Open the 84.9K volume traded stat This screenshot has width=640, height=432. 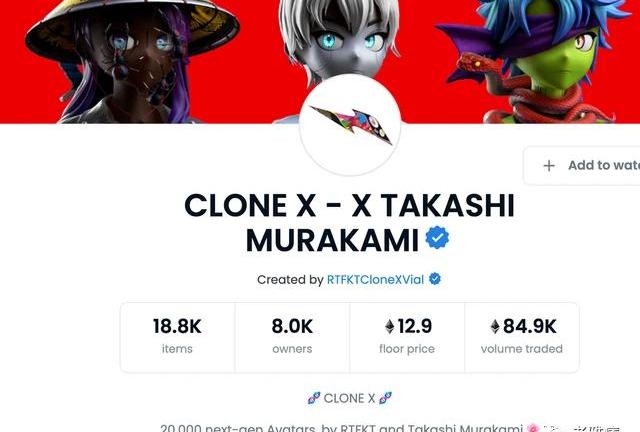[522, 337]
